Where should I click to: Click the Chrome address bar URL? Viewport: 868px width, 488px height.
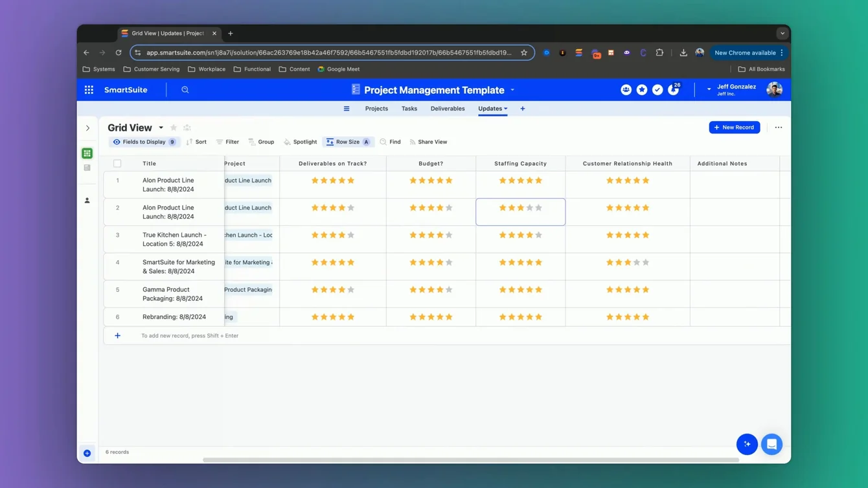[x=328, y=52]
